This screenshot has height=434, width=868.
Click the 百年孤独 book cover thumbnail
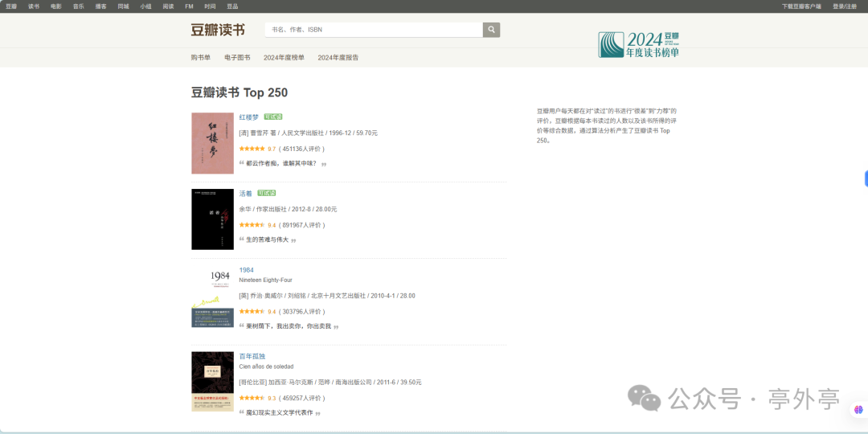(x=212, y=382)
